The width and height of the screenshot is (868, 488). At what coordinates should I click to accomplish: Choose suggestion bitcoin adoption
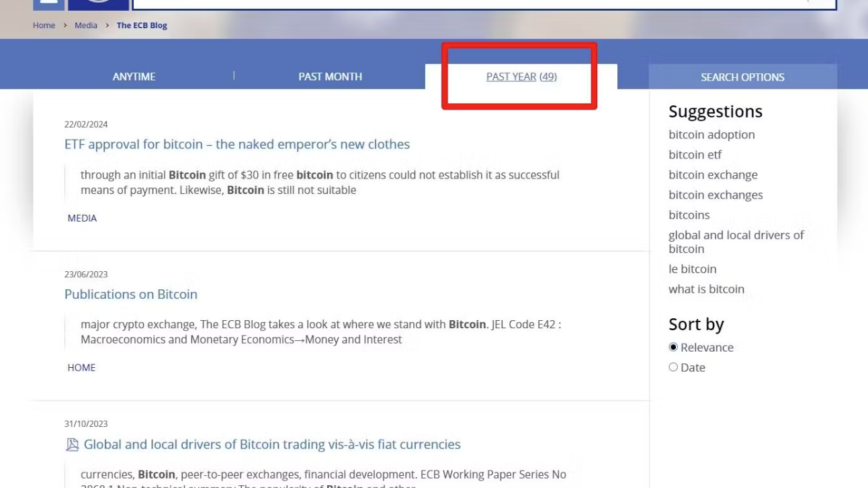[x=711, y=134]
